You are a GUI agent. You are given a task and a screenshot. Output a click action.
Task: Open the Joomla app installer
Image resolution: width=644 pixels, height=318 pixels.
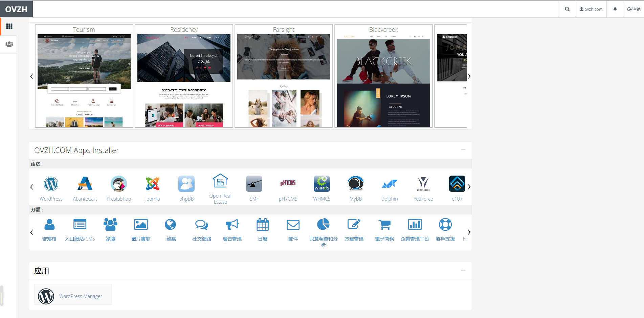[152, 184]
